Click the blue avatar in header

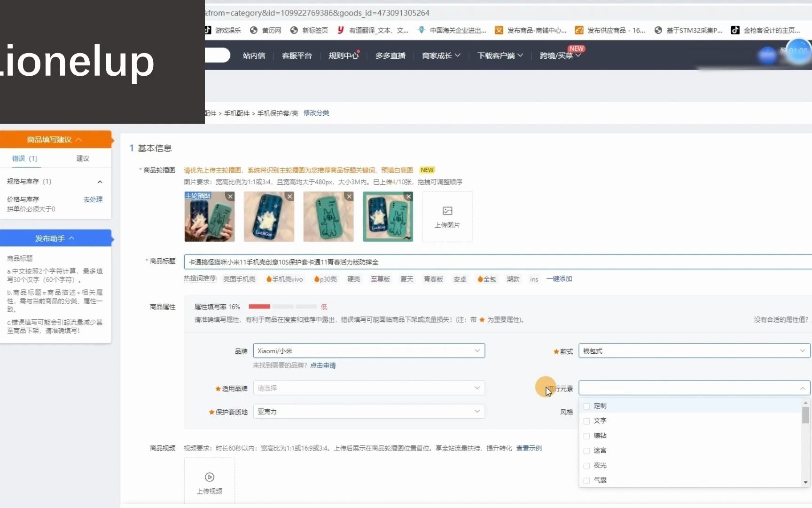pos(768,56)
